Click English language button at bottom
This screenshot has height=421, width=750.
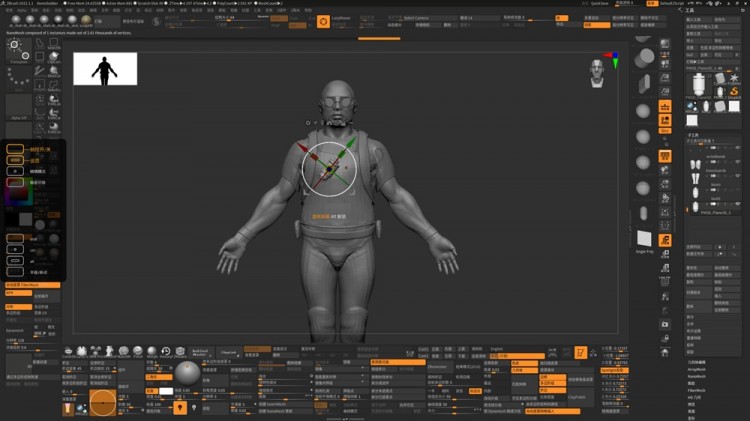(x=497, y=349)
